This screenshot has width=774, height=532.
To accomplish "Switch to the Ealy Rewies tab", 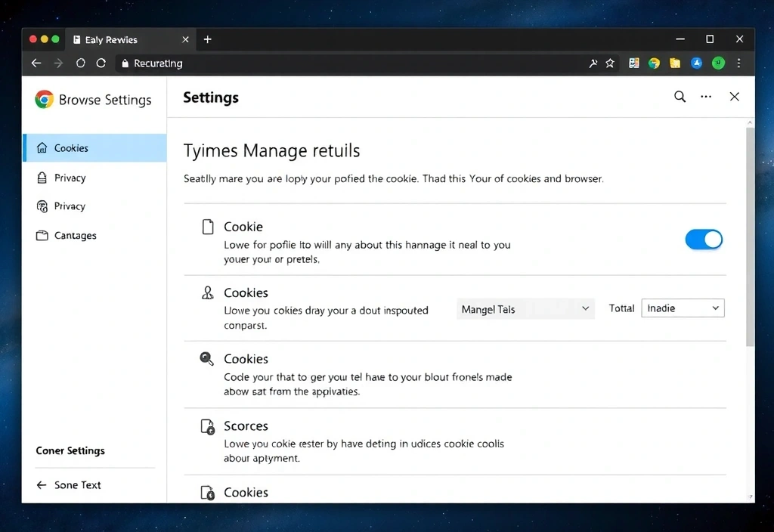I will (x=113, y=39).
